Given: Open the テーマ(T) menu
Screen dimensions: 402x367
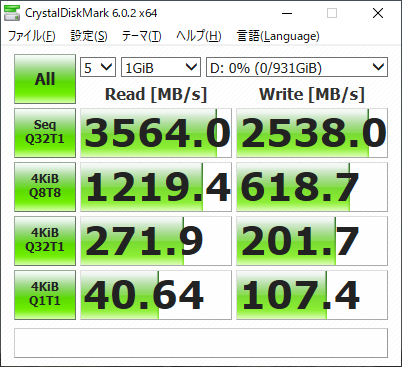Looking at the screenshot, I should coord(141,36).
